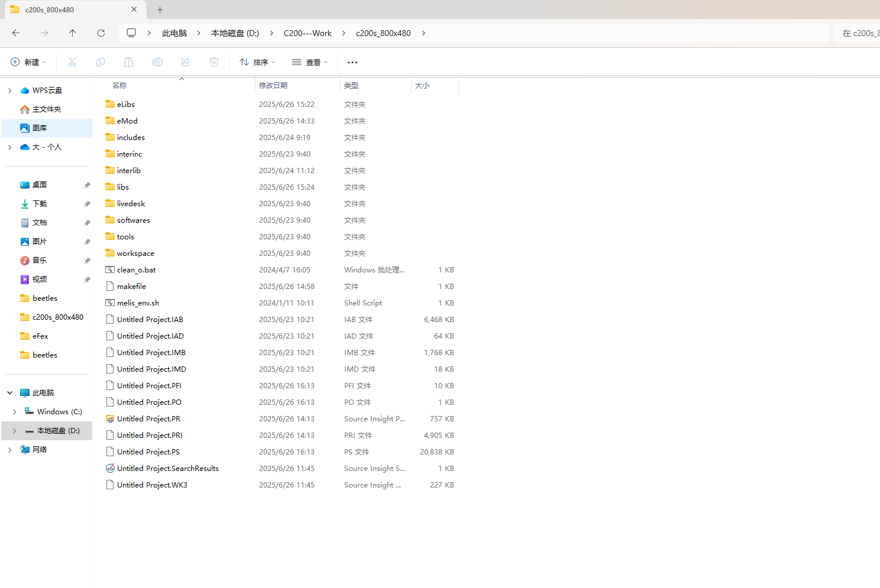Expand the Windows (C:) drive node

point(14,412)
